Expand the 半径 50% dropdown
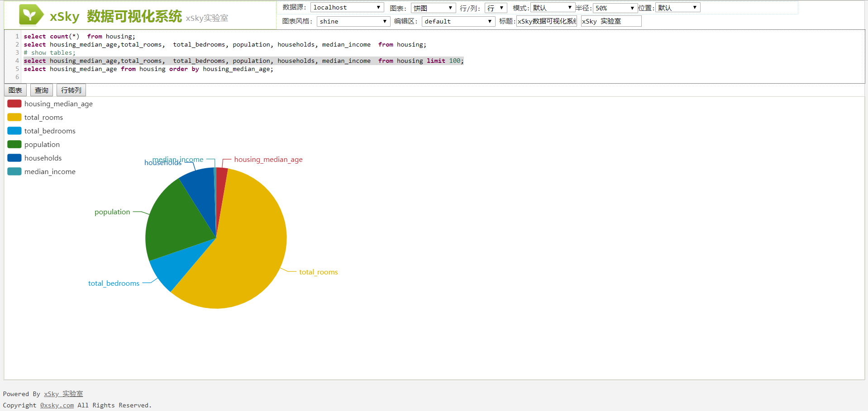The height and width of the screenshot is (411, 868). point(615,8)
